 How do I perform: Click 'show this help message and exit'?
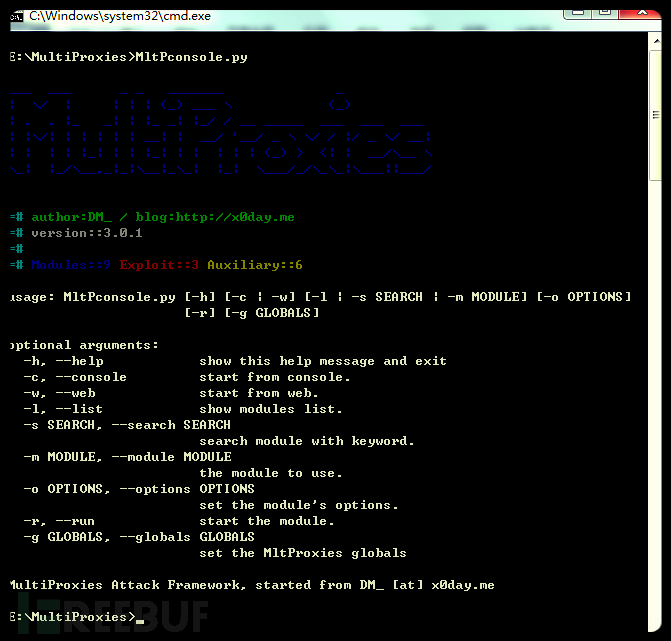[323, 361]
